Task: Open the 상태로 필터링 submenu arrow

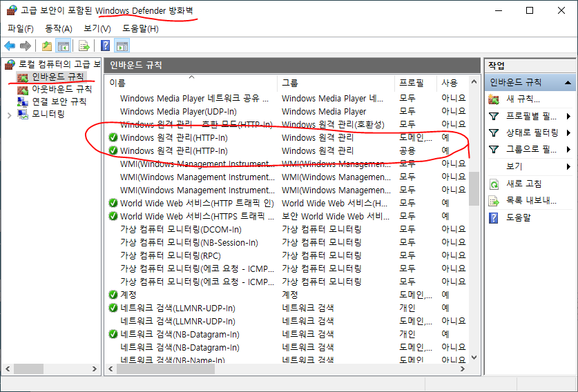Action: [568, 133]
